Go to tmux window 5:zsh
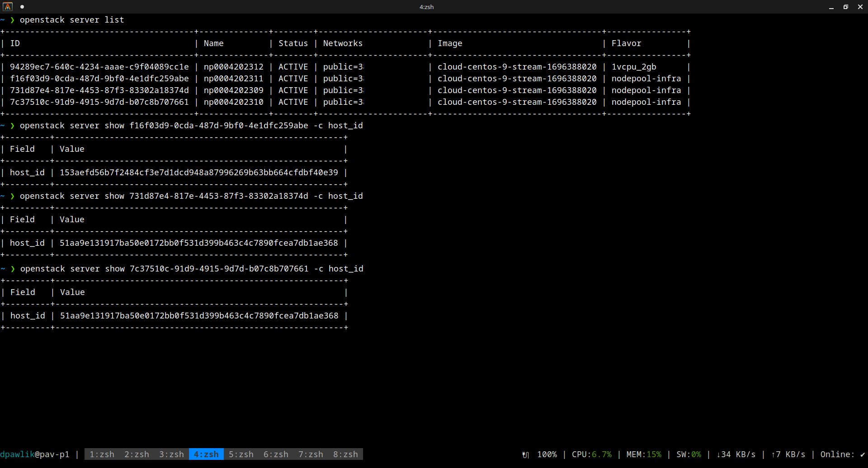Viewport: 868px width, 468px height. [x=241, y=454]
